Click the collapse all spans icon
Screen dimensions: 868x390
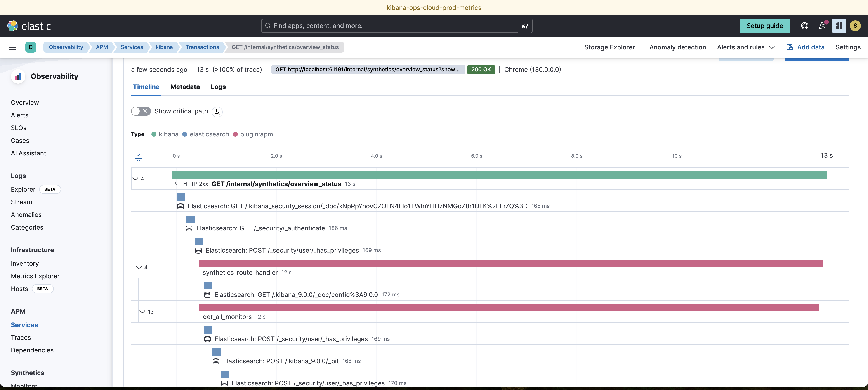click(x=138, y=158)
